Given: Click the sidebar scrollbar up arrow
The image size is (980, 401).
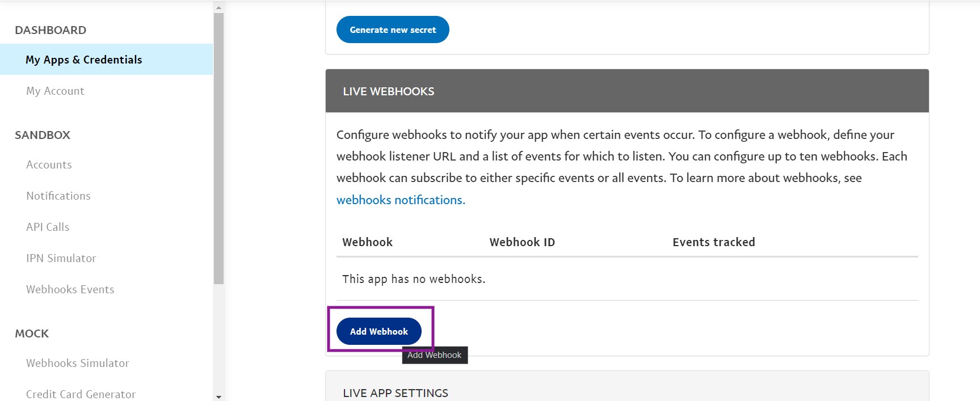Looking at the screenshot, I should [x=218, y=7].
